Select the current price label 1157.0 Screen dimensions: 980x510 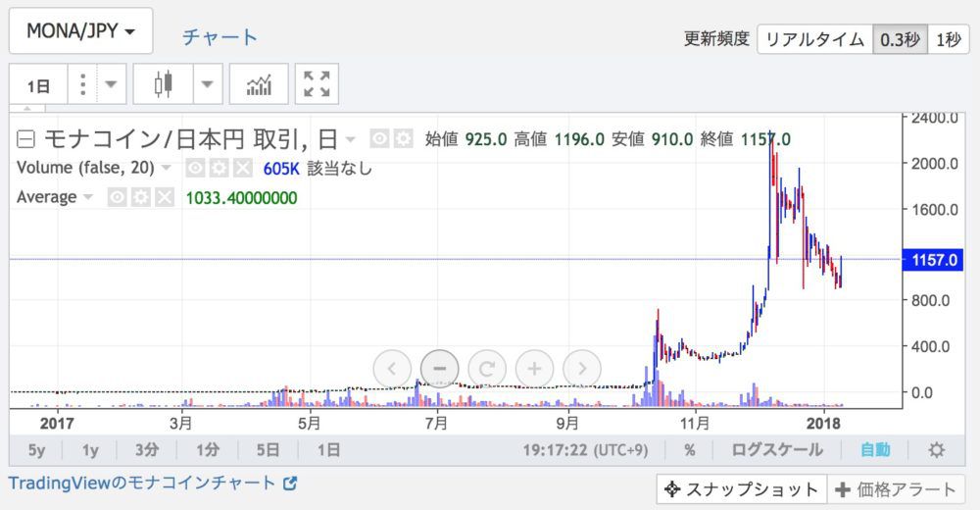(x=933, y=260)
